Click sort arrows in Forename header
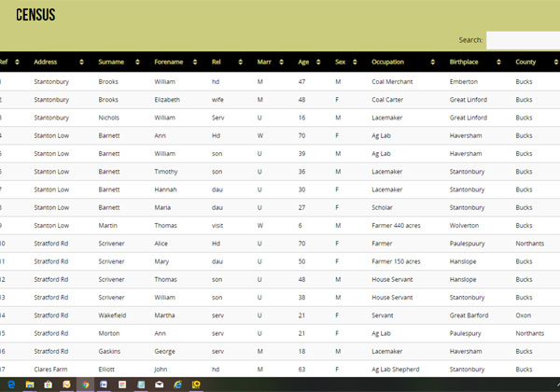560x392 pixels. click(x=195, y=63)
